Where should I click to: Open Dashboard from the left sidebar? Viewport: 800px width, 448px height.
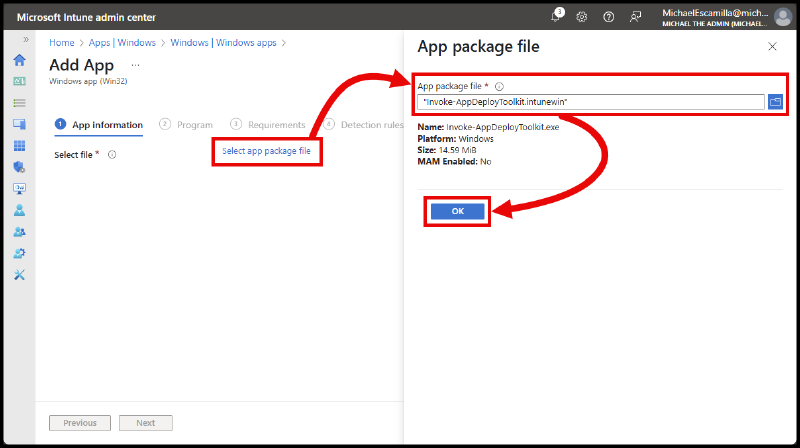click(19, 81)
